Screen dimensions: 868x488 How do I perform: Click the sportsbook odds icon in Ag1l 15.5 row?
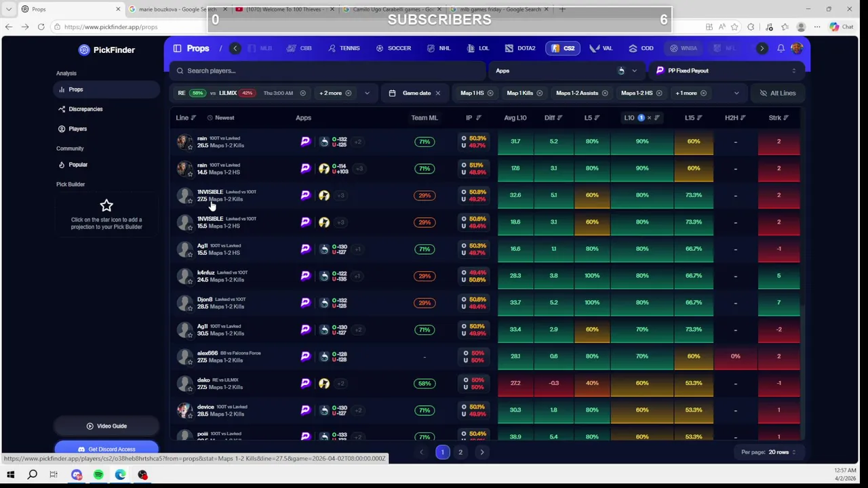pyautogui.click(x=324, y=249)
